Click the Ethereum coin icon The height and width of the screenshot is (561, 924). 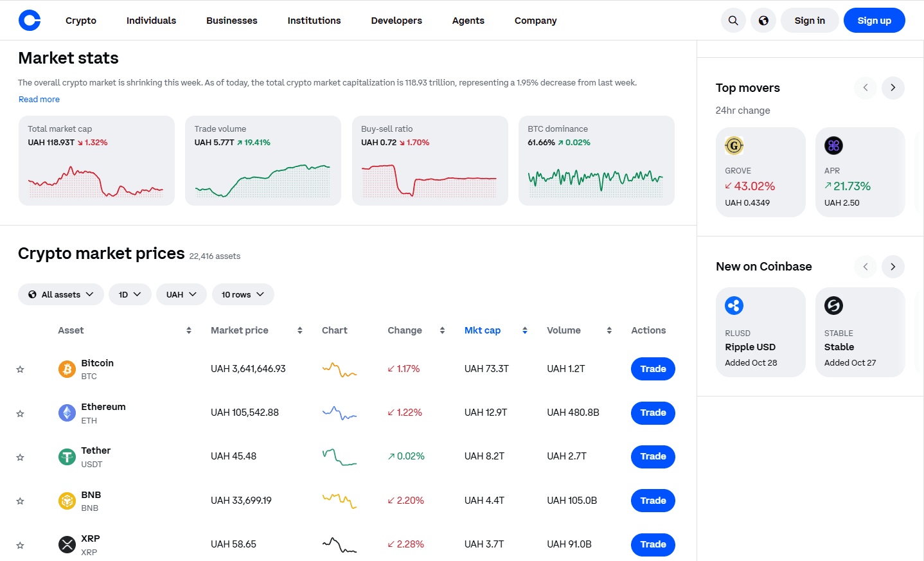[67, 413]
